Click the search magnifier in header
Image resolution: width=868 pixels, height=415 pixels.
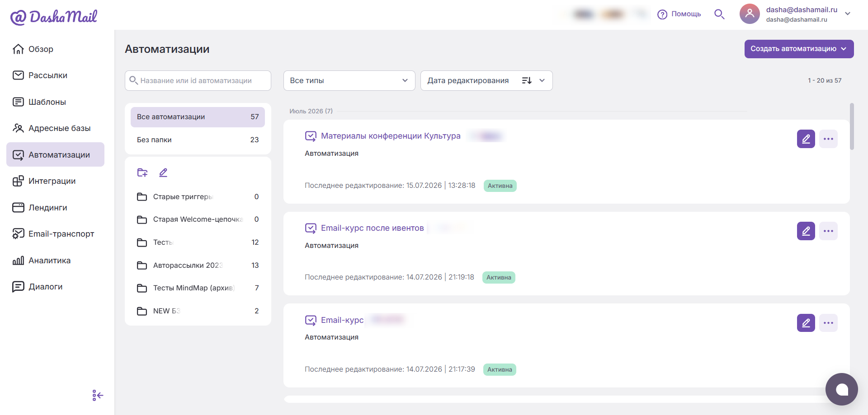(719, 14)
